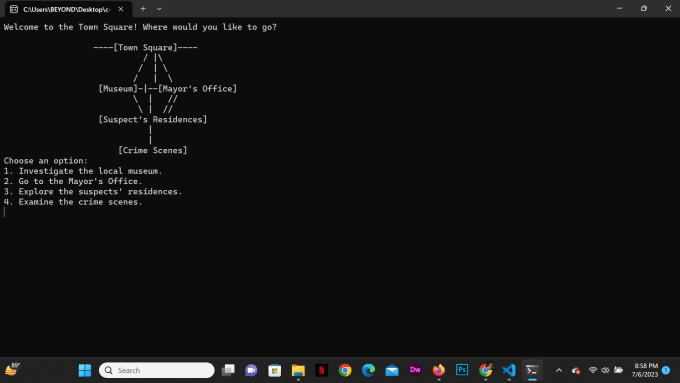Screen dimensions: 680x383
Task: Open the clock showing 8:58 PM 7/6/2023
Action: click(645, 370)
